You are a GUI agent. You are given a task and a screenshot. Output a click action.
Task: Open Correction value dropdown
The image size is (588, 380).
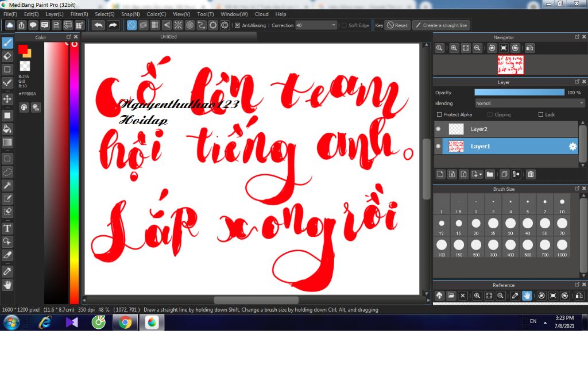tap(334, 25)
